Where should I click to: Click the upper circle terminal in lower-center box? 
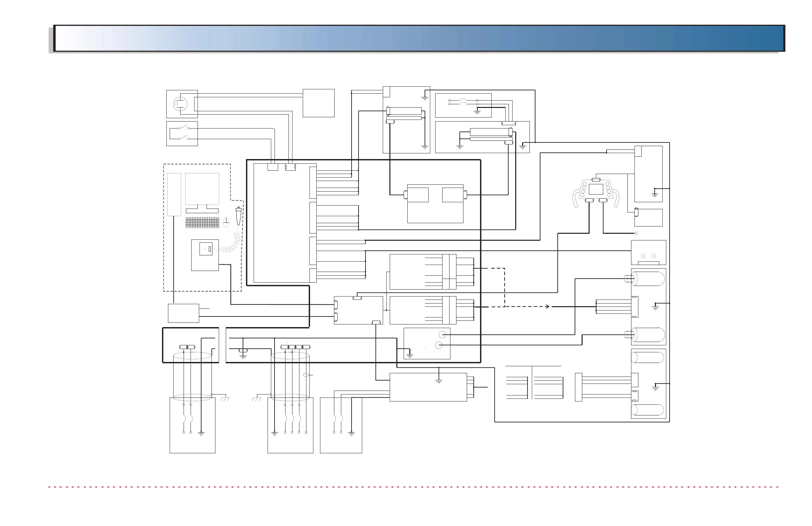click(x=442, y=335)
